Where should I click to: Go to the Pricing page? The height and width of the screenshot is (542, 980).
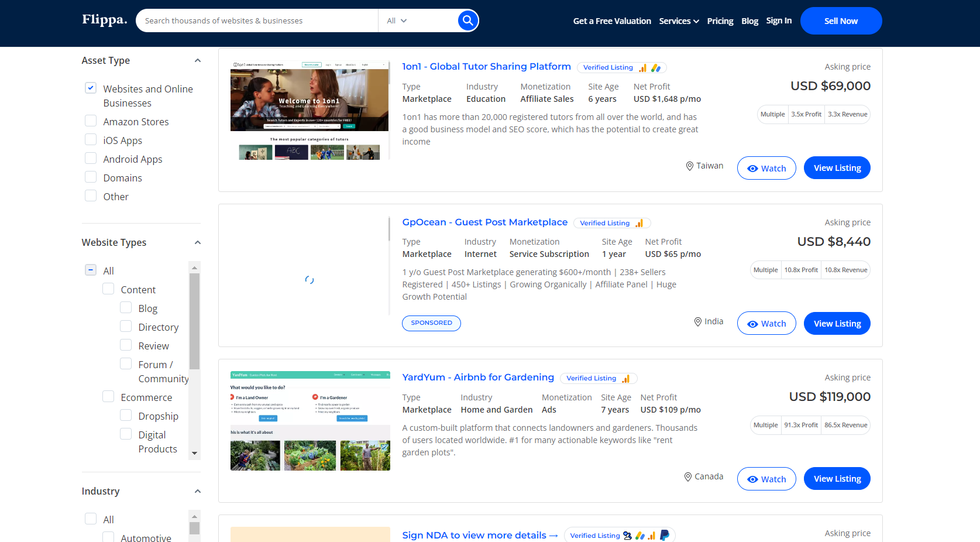pos(720,21)
